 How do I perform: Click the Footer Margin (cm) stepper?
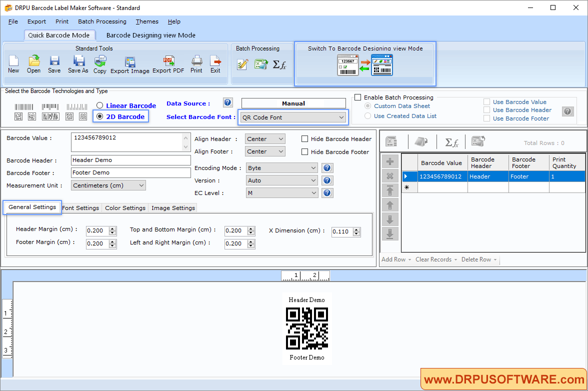[112, 243]
